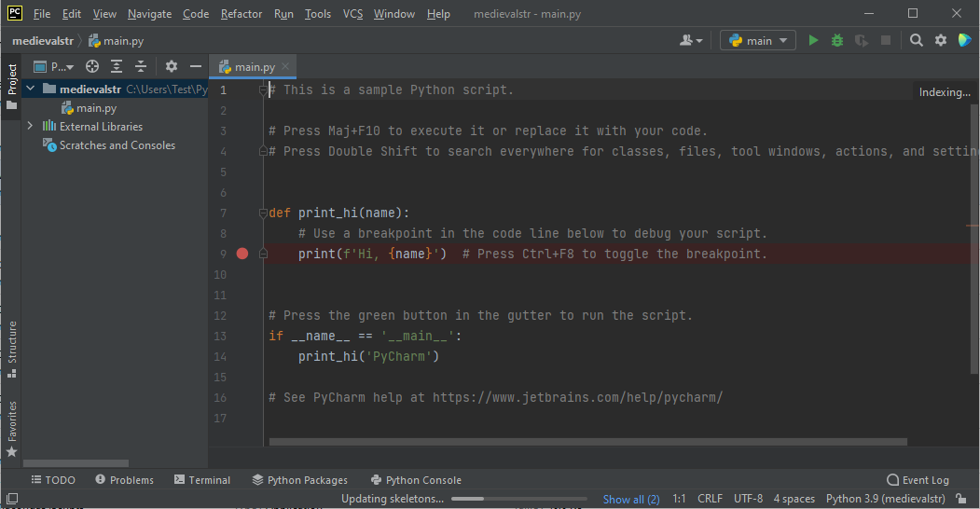Click fold end marker at line 4
The height and width of the screenshot is (509, 980).
(263, 151)
